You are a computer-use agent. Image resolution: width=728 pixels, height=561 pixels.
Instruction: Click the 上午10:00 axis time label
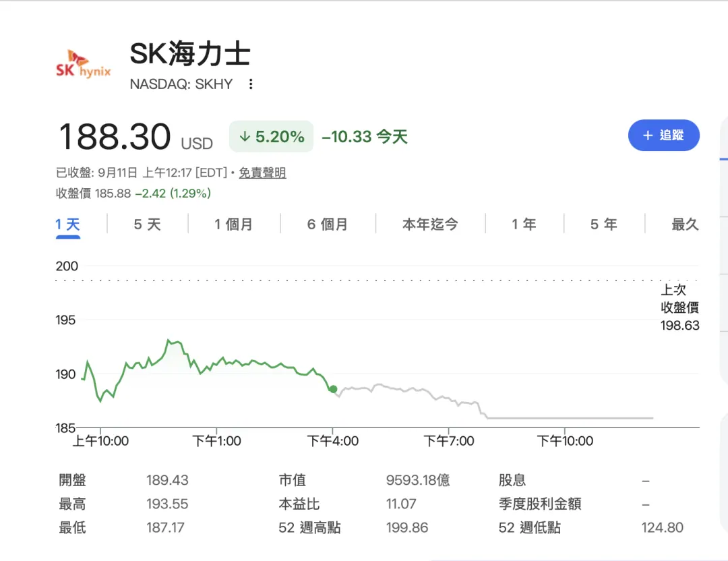click(100, 441)
